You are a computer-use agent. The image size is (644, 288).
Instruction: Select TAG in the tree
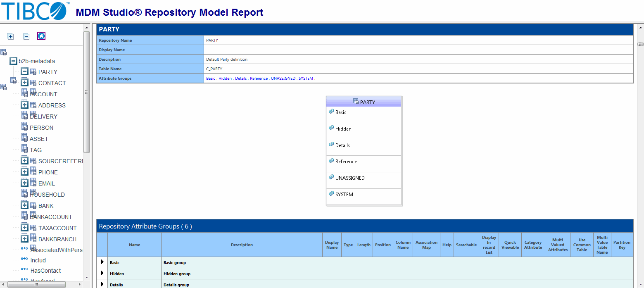point(36,150)
